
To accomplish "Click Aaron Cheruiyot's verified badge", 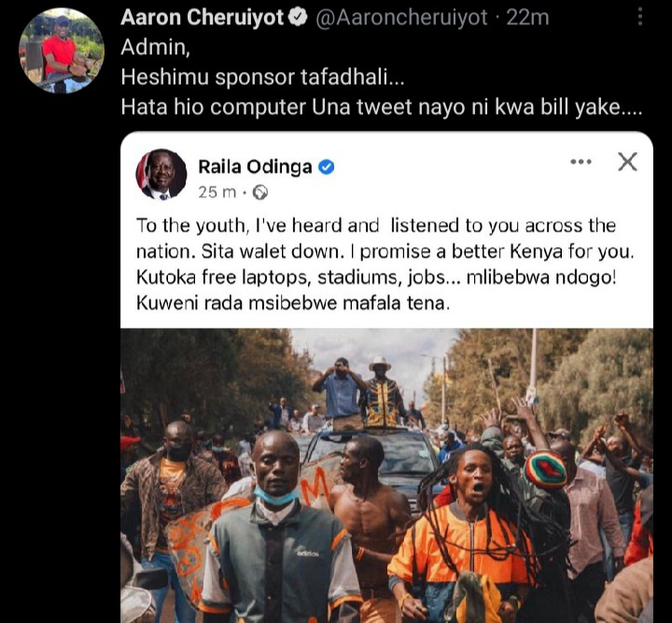I will (298, 18).
